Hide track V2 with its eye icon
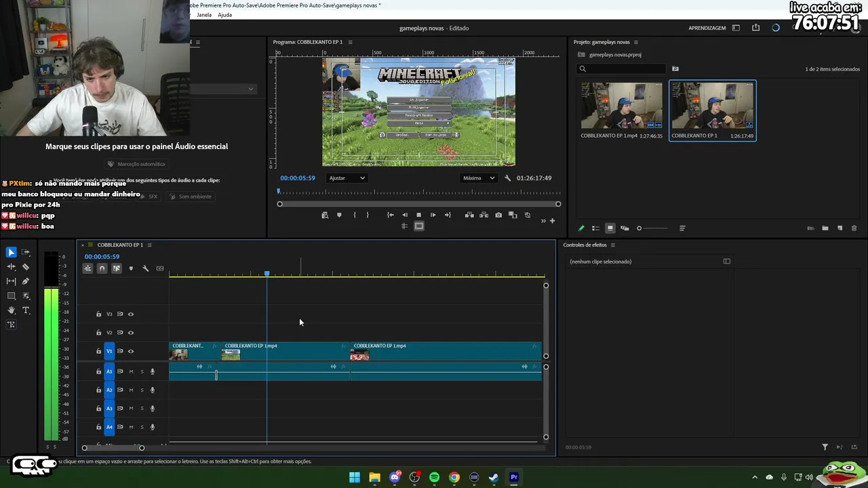Screen dimensions: 868x488 coord(131,333)
